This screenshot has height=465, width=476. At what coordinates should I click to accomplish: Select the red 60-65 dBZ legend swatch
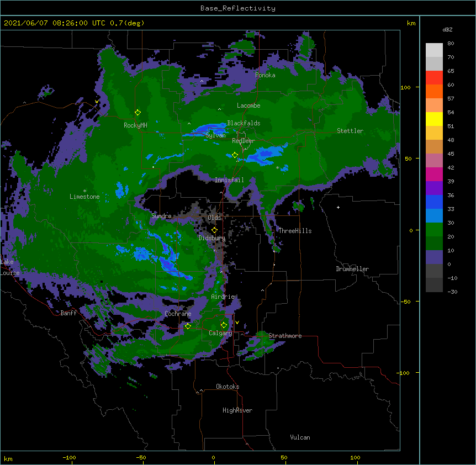(x=434, y=78)
